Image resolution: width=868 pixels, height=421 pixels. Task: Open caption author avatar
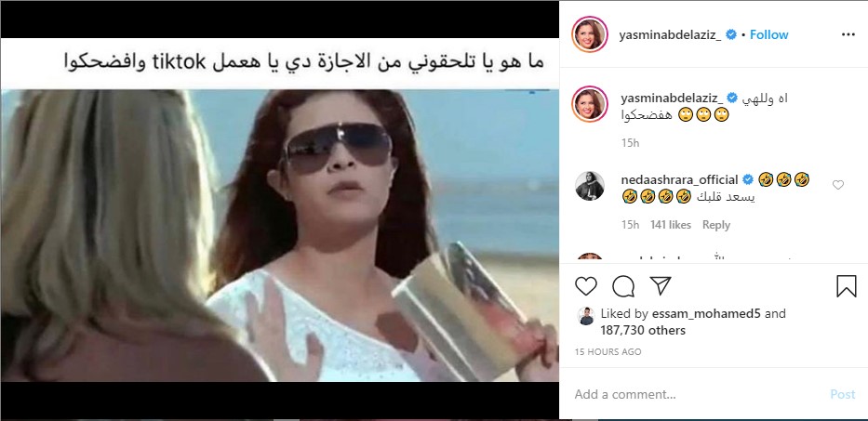pos(590,103)
